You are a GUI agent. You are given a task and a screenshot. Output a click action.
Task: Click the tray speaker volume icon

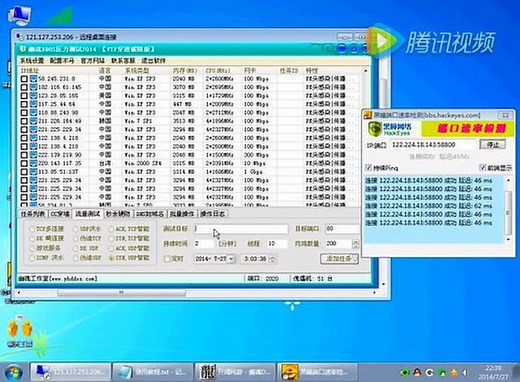pyautogui.click(x=465, y=372)
